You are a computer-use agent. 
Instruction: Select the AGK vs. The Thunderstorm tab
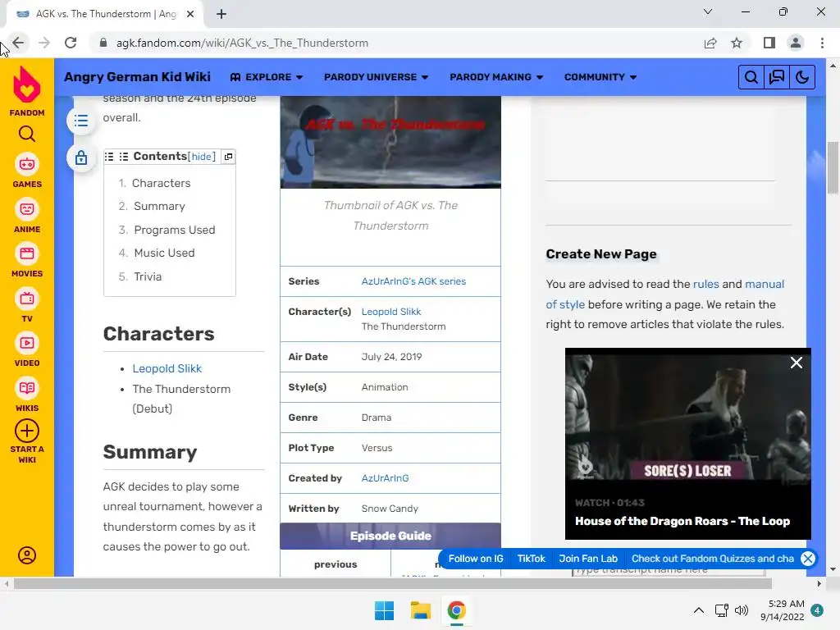[x=105, y=14]
